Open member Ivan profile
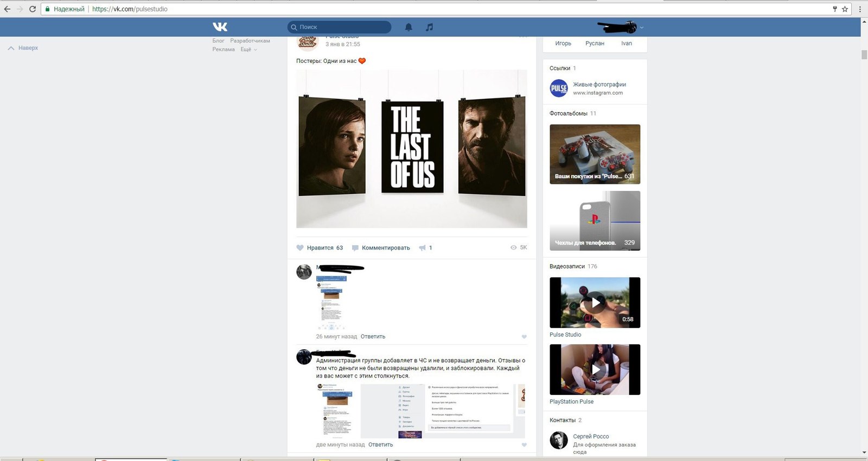The height and width of the screenshot is (461, 868). point(627,43)
